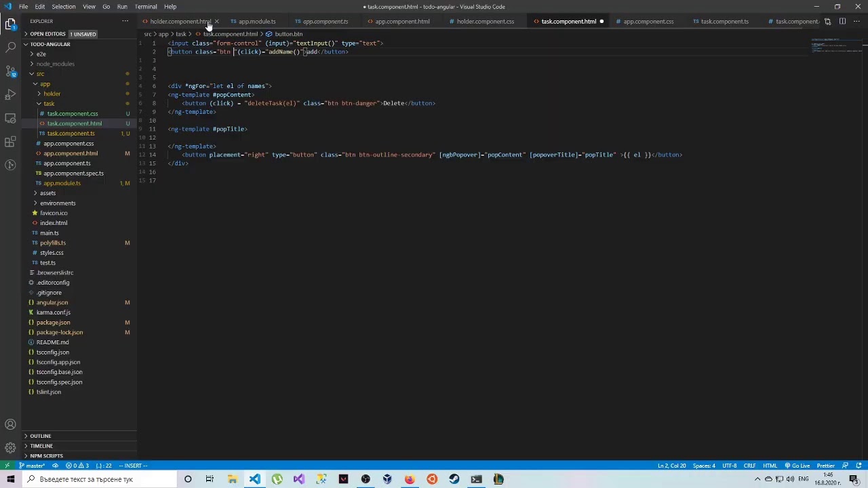
Task: Open the Extensions view icon
Action: (10, 142)
